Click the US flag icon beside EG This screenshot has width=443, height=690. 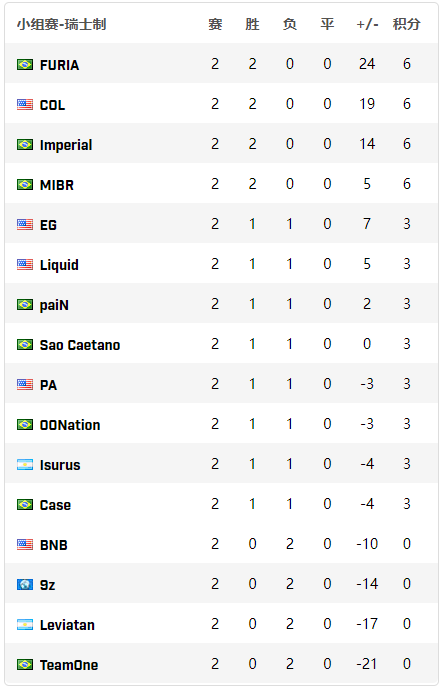pos(25,225)
